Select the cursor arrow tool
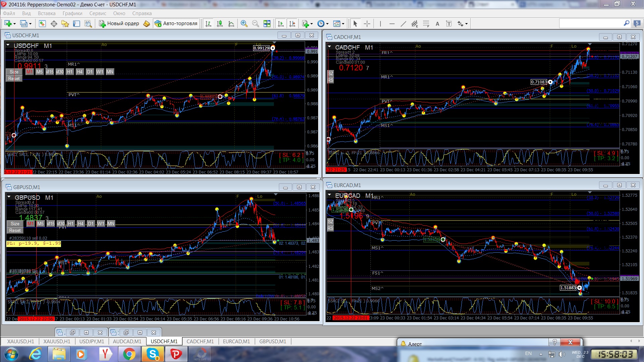Viewport: 644px width, 362px height. coord(355,23)
